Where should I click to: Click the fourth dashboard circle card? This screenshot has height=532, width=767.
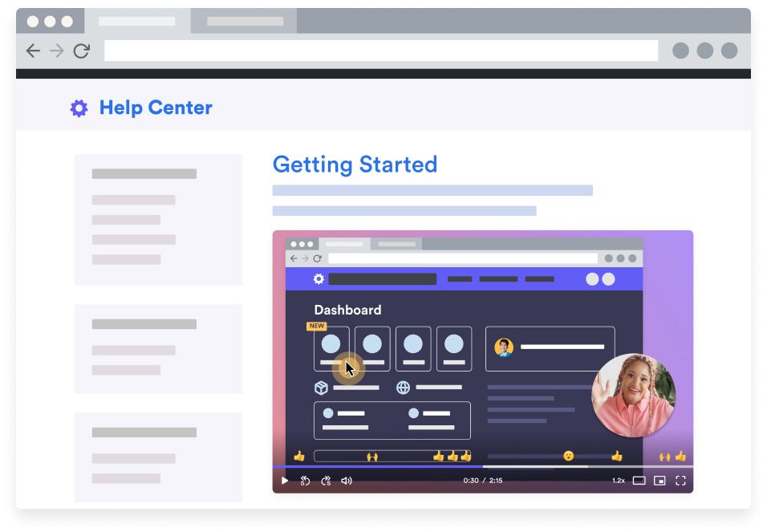[454, 349]
